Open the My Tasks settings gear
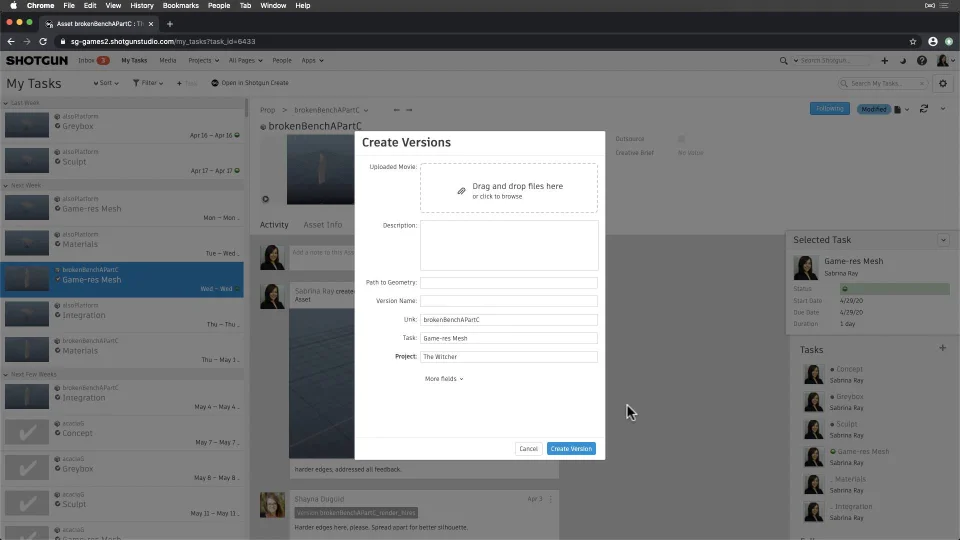960x540 pixels. 943,83
